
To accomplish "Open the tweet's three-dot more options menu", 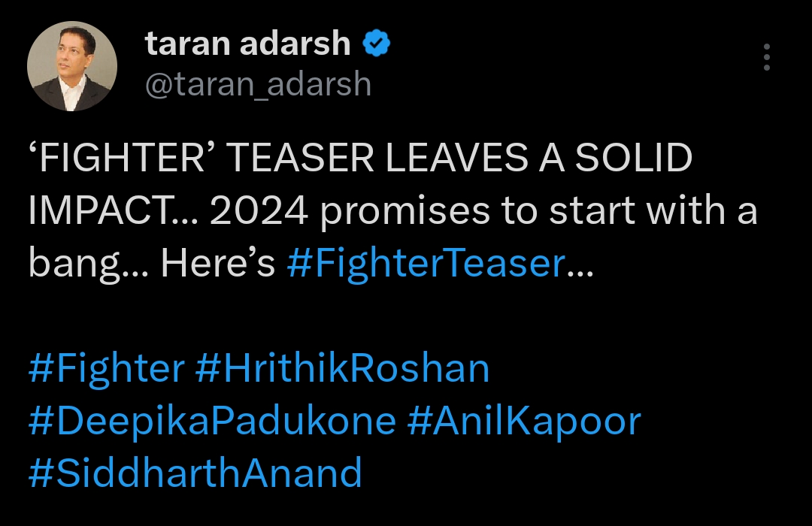I will coord(766,57).
